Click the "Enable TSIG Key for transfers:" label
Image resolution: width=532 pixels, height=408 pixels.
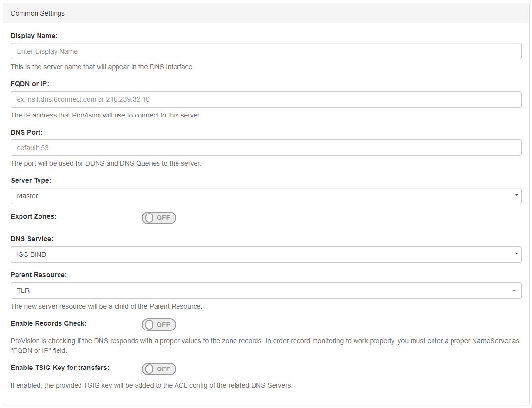[59, 368]
